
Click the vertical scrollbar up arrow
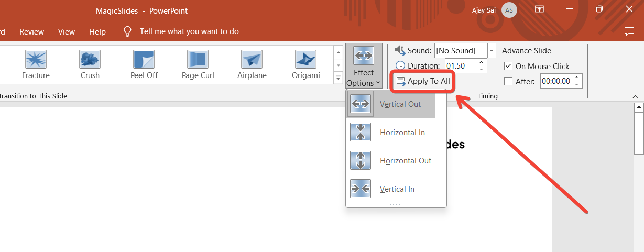pos(639,107)
